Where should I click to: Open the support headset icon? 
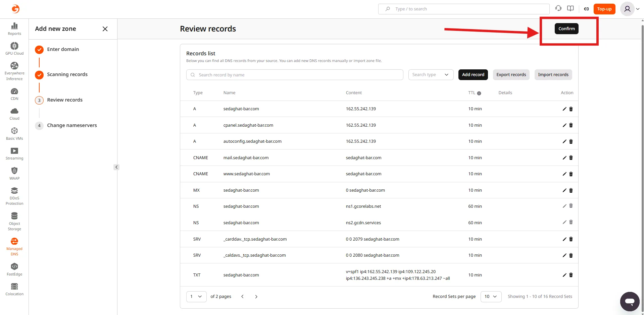558,9
